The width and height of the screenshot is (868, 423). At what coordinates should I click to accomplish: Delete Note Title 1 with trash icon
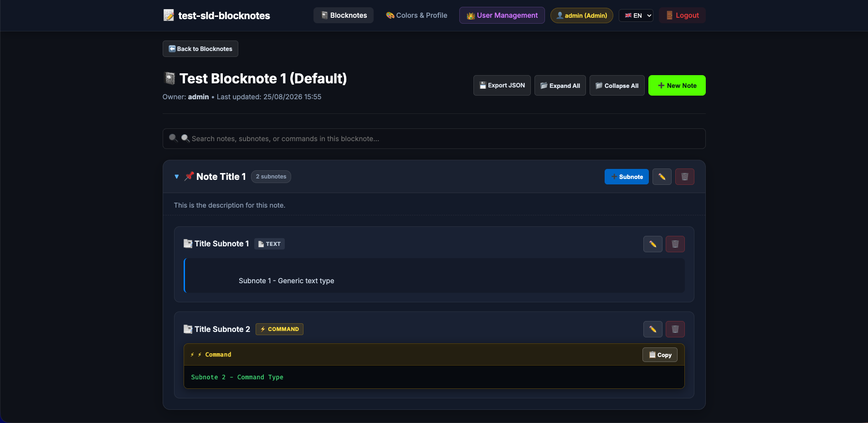(684, 177)
